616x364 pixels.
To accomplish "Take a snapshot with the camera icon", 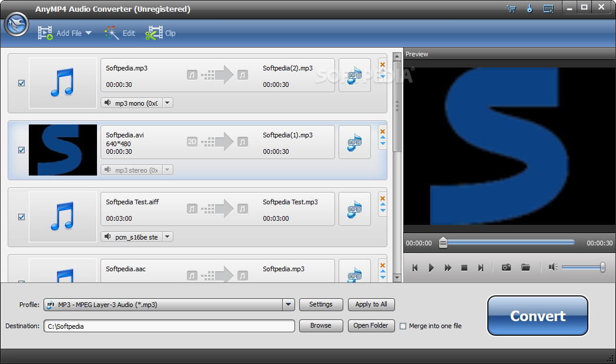I will [507, 268].
